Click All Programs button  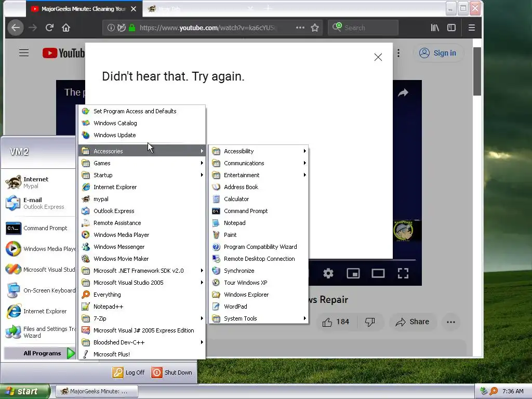point(39,353)
